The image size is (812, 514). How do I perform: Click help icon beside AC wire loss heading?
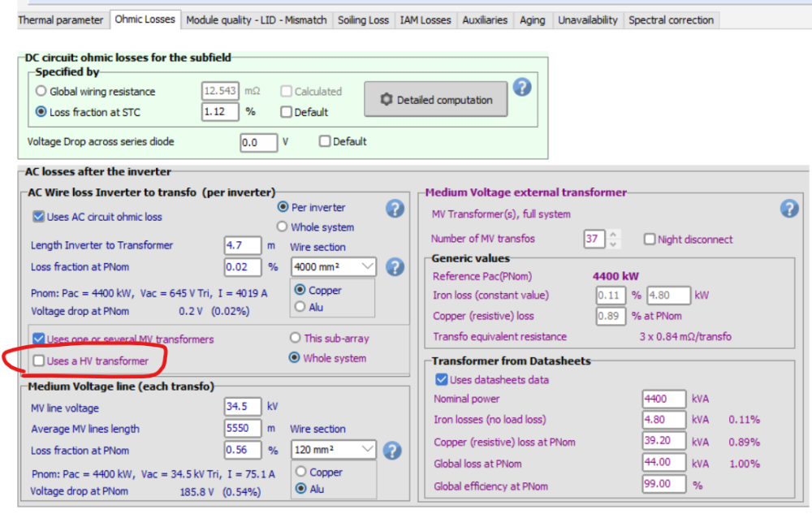[x=395, y=209]
